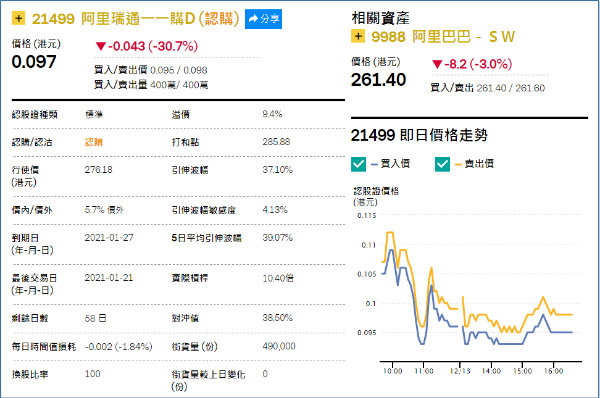Image resolution: width=600 pixels, height=398 pixels.
Task: Click the orange 賣出價 legend line
Action: (x=458, y=165)
